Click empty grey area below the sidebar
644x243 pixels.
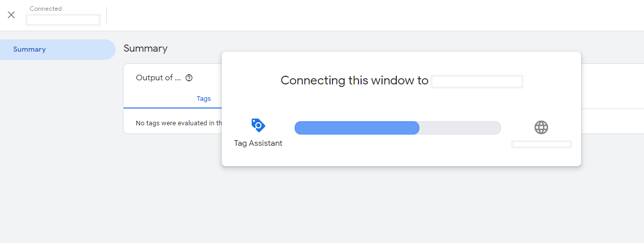pyautogui.click(x=56, y=153)
